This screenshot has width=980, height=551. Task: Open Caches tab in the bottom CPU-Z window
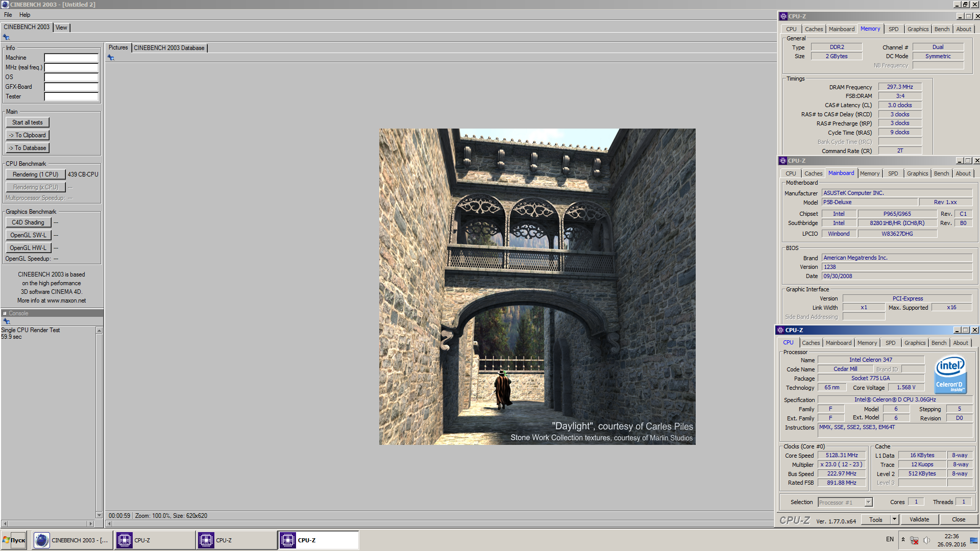point(811,343)
